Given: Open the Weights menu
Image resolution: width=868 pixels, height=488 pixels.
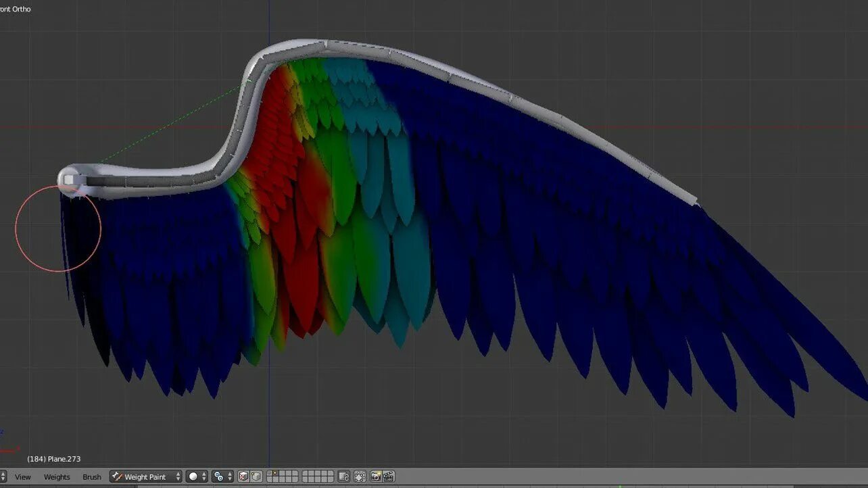Looking at the screenshot, I should click(x=57, y=477).
